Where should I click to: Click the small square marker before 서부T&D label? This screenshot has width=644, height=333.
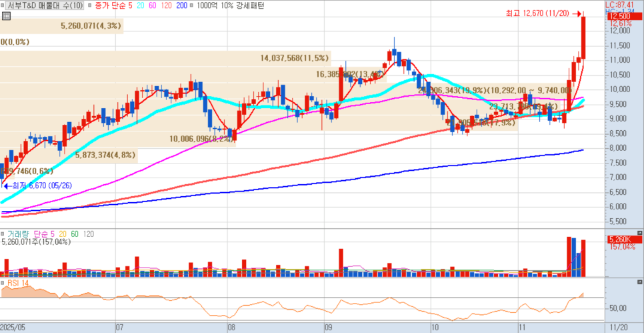coord(3,5)
